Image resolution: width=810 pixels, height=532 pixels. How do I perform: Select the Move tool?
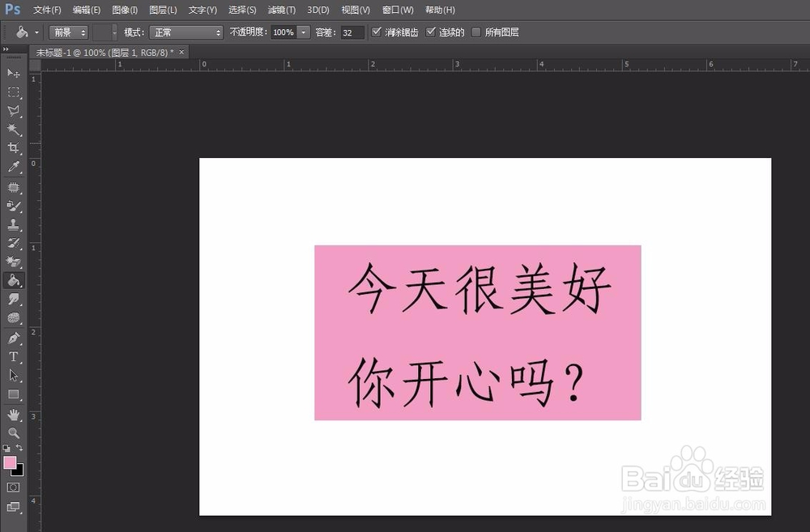13,73
